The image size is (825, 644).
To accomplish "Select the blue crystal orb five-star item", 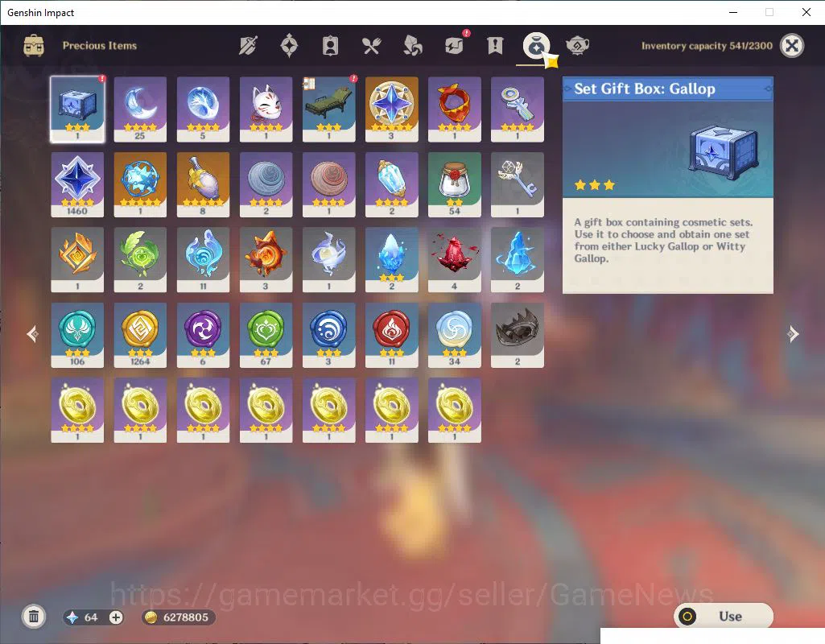I will pyautogui.click(x=140, y=184).
